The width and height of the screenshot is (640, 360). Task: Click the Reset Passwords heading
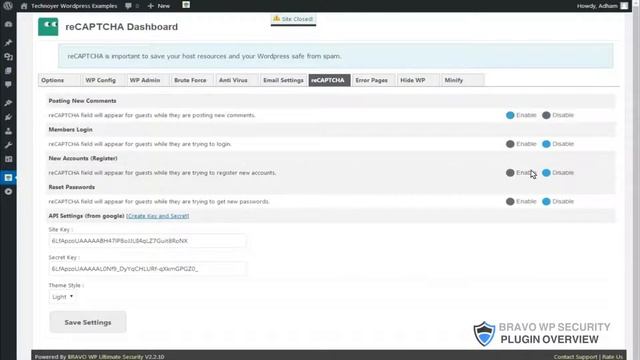[x=72, y=187]
